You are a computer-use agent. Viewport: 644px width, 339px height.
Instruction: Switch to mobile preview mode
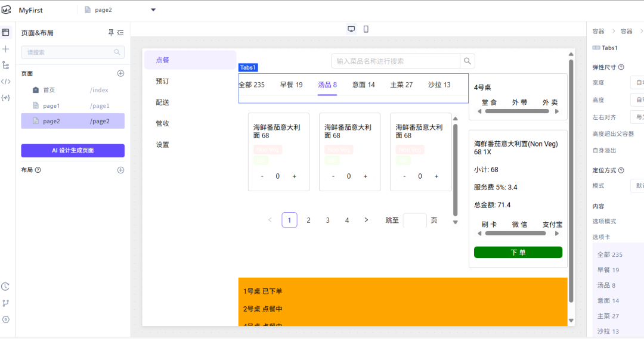366,29
